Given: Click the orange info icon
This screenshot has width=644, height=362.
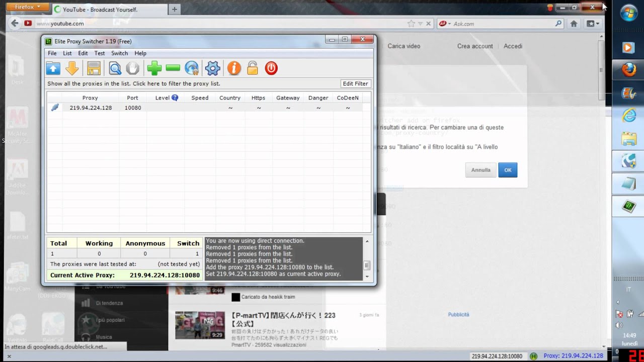Looking at the screenshot, I should tap(234, 68).
